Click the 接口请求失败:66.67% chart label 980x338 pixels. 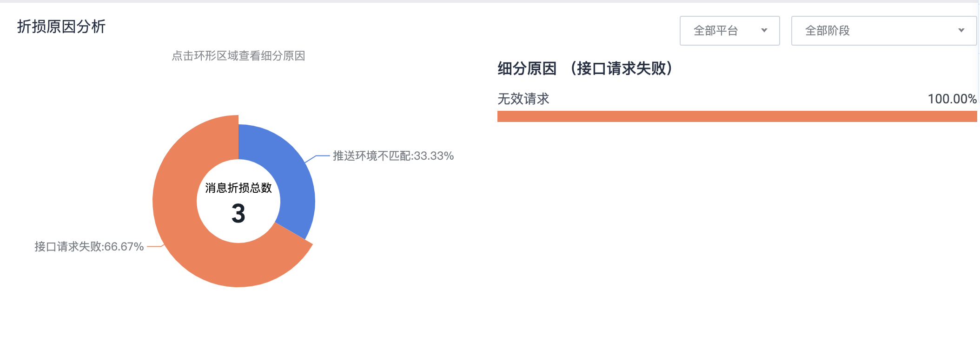[x=89, y=247]
